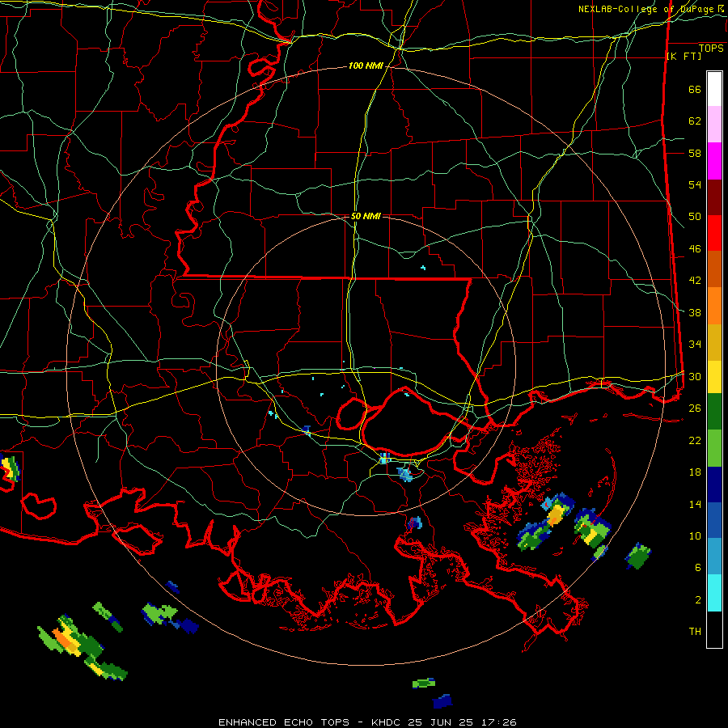Click the 'ENHANCED ECHO TOPS' footer caption

[284, 722]
